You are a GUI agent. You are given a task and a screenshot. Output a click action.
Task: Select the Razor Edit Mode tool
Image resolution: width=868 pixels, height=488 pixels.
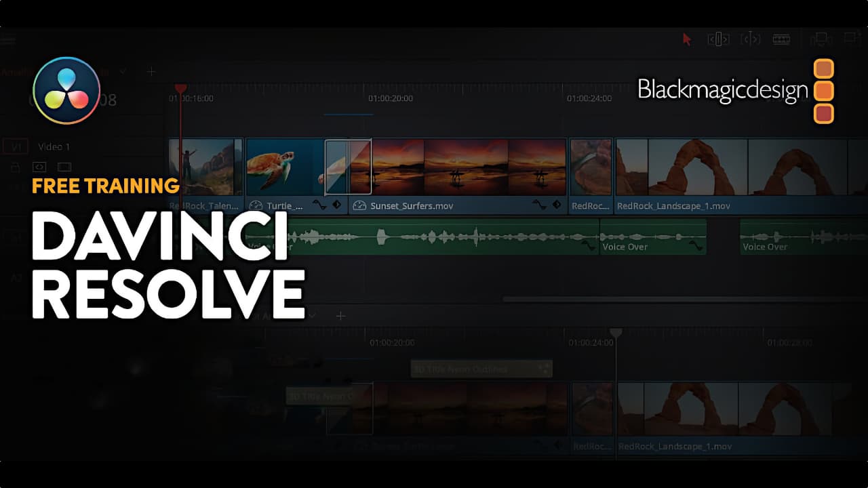[781, 39]
